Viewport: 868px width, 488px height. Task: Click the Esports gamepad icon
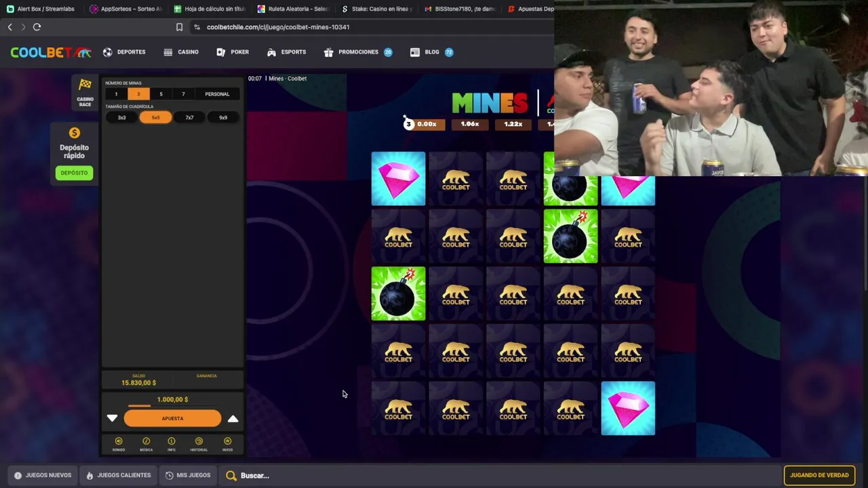[272, 52]
